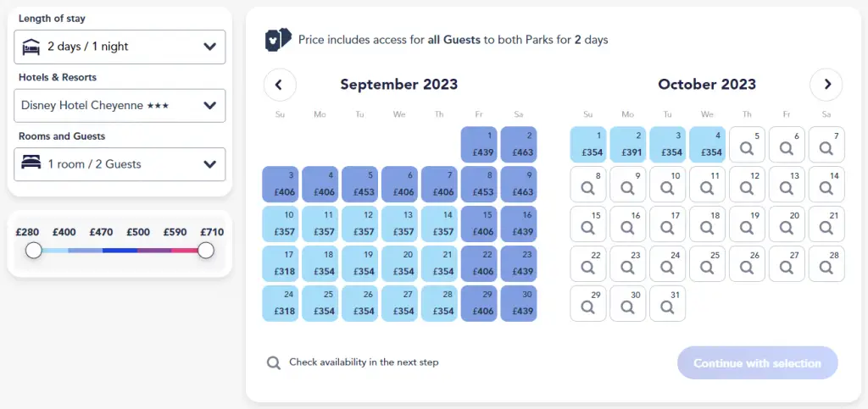
Task: Advance to next month with right arrow
Action: (x=826, y=85)
